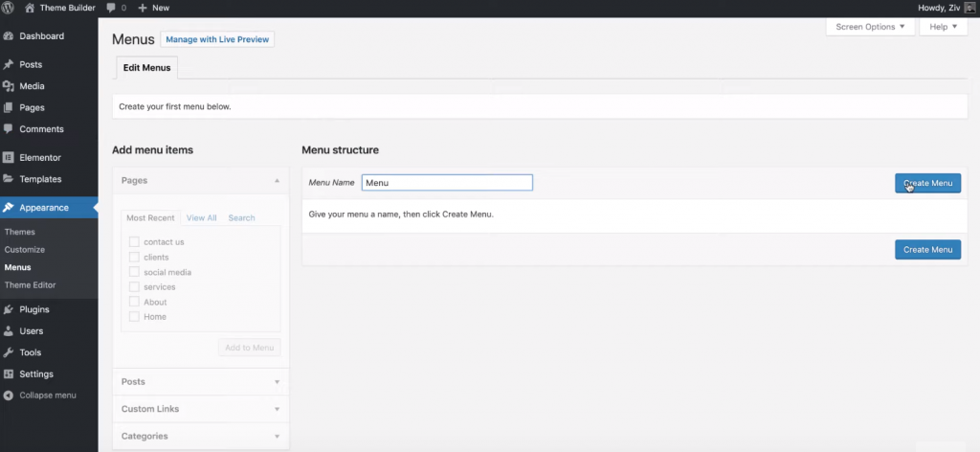Viewport: 980px width, 452px height.
Task: Click Collapse menu at sidebar bottom
Action: tap(48, 395)
